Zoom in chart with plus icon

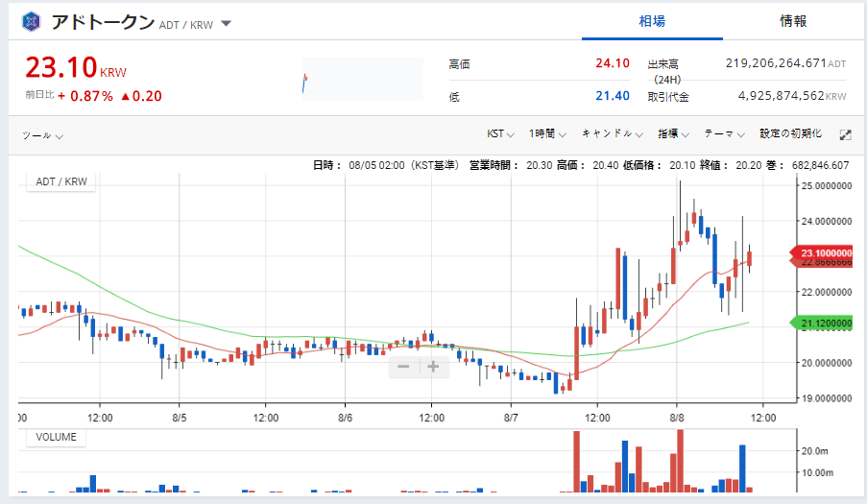[433, 366]
